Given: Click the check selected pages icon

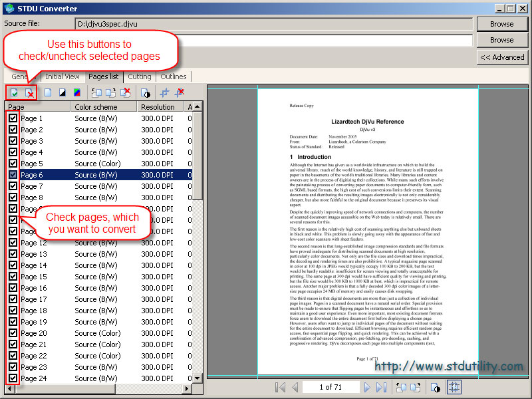Looking at the screenshot, I should (14, 92).
